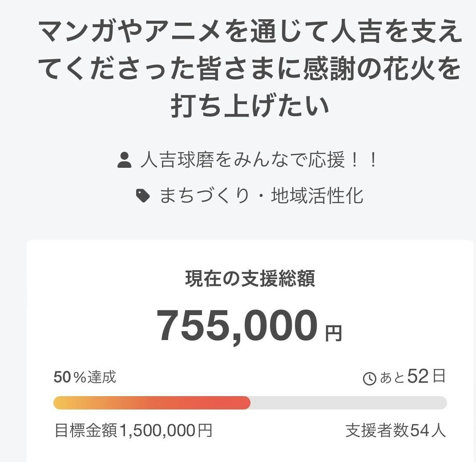Screen dimensions: 476x462
Task: Click the 円 unit beside 755,000
Action: click(x=334, y=333)
